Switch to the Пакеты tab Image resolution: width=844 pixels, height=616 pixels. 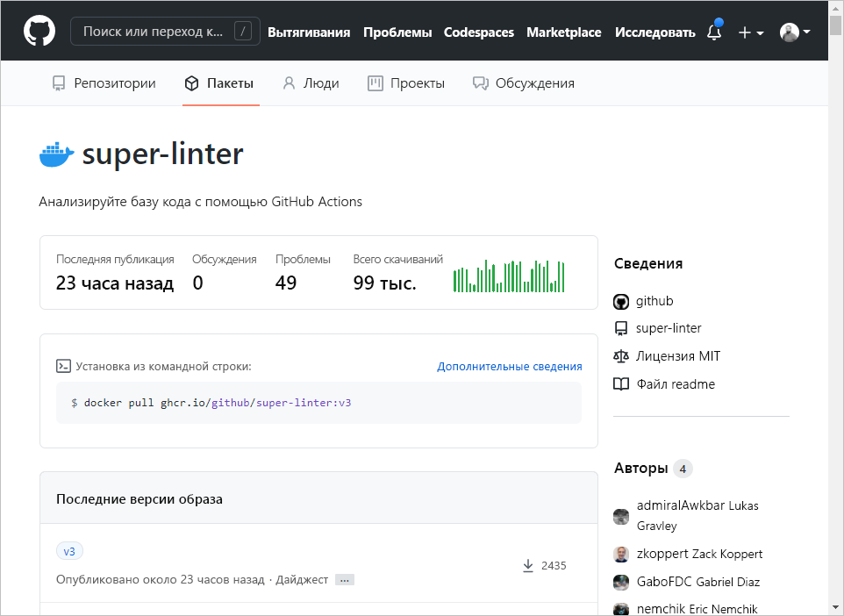point(219,83)
